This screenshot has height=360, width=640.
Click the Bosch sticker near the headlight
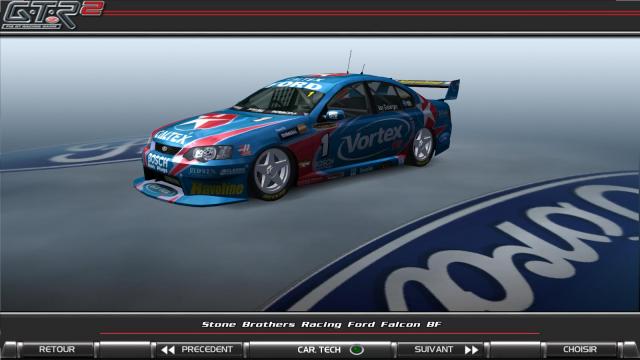click(x=158, y=162)
